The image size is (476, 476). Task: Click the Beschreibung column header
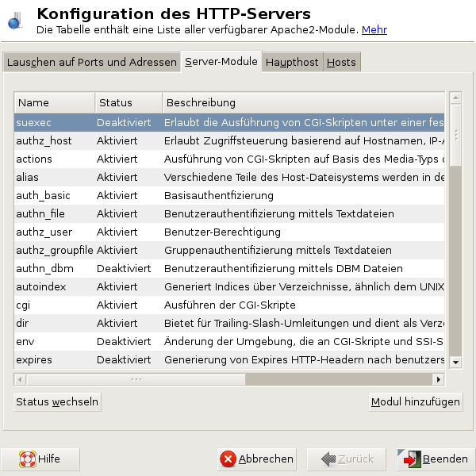[x=303, y=103]
